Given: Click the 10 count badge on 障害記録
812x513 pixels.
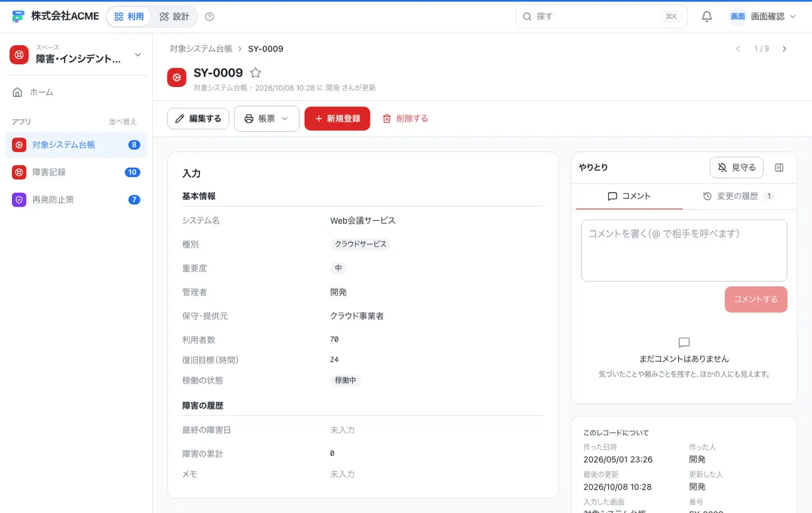Looking at the screenshot, I should click(132, 172).
